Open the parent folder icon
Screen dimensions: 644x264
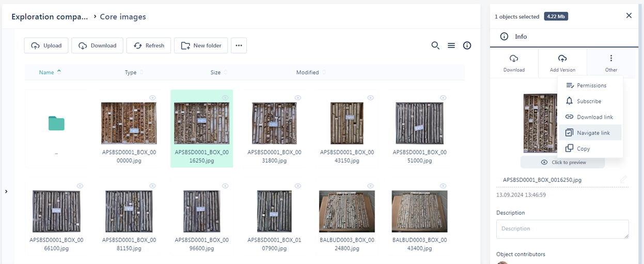tap(56, 123)
